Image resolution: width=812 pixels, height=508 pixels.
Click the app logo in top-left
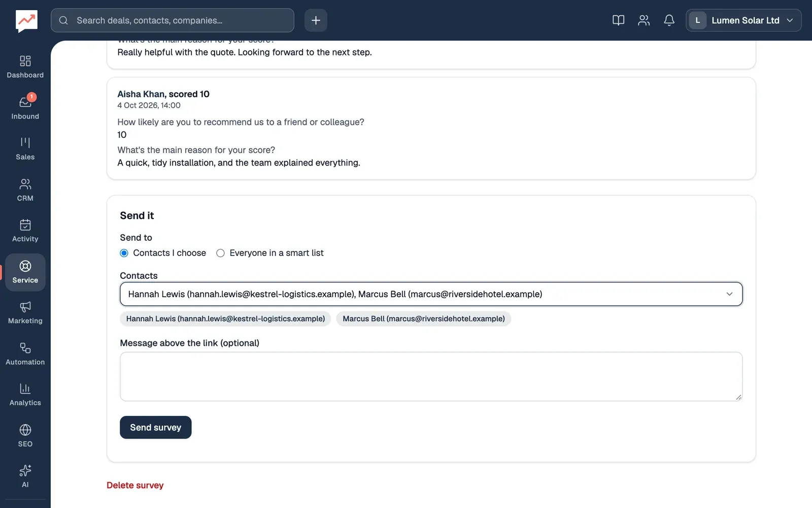[x=26, y=21]
